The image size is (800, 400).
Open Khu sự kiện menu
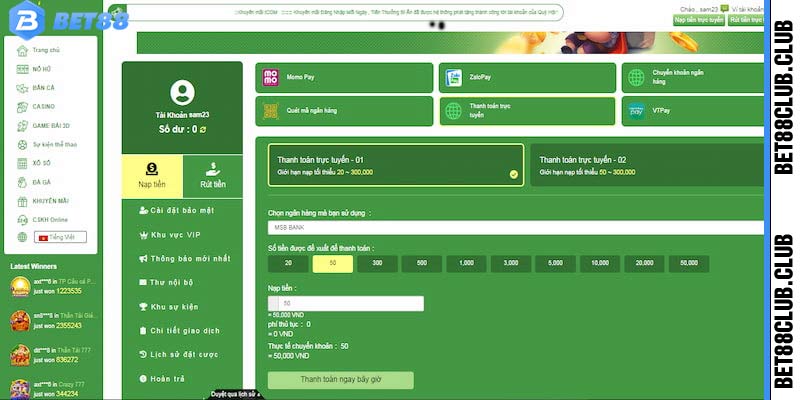point(169,307)
